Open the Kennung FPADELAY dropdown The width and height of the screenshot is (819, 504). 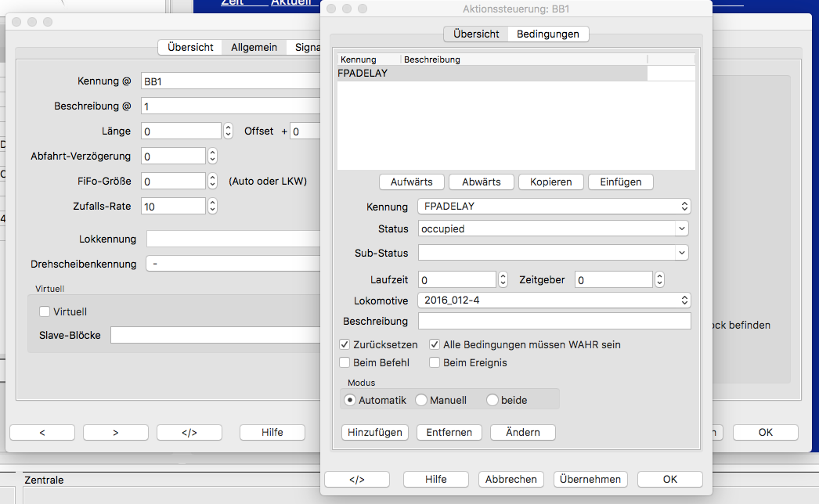pyautogui.click(x=554, y=207)
